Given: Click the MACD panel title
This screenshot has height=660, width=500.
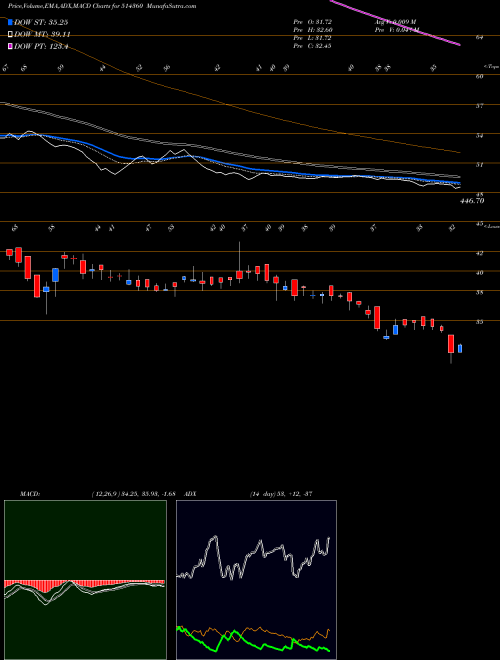Looking at the screenshot, I should click(29, 494).
